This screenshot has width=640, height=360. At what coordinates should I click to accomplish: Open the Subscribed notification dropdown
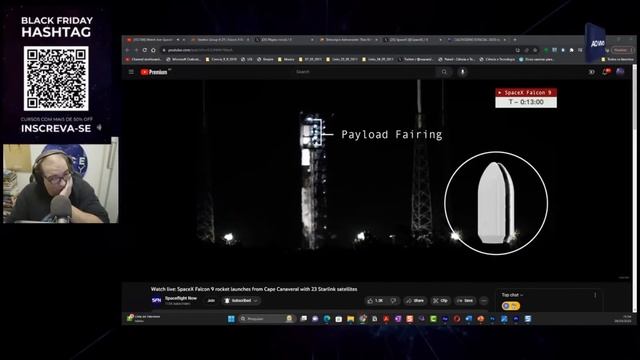click(241, 300)
